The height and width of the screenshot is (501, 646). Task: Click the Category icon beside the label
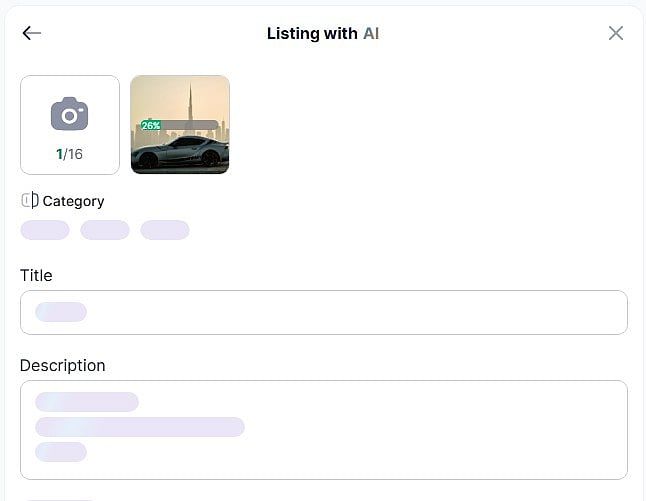click(x=29, y=200)
